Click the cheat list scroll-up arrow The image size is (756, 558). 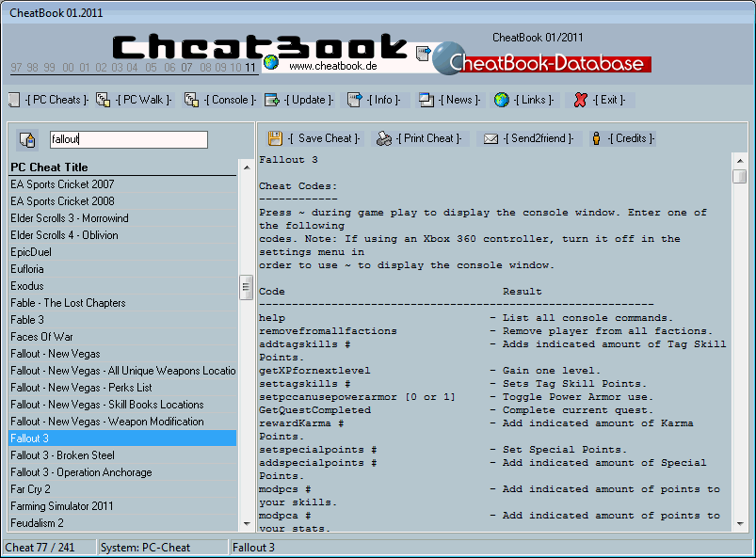[247, 167]
